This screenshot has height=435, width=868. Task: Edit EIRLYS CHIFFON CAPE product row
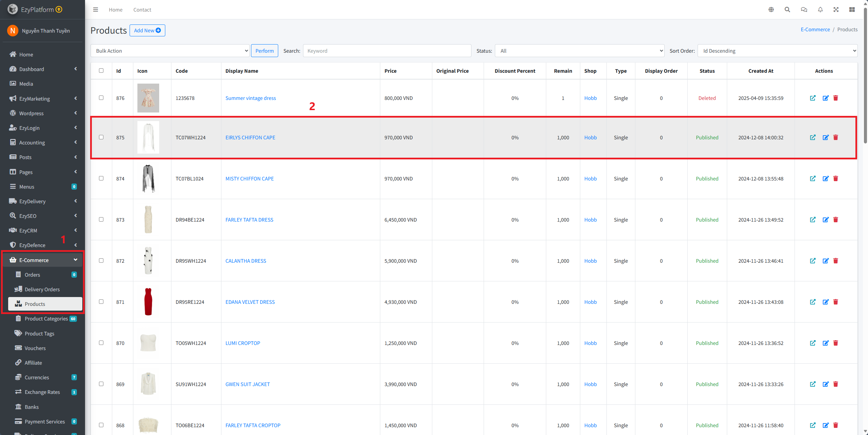pyautogui.click(x=825, y=137)
